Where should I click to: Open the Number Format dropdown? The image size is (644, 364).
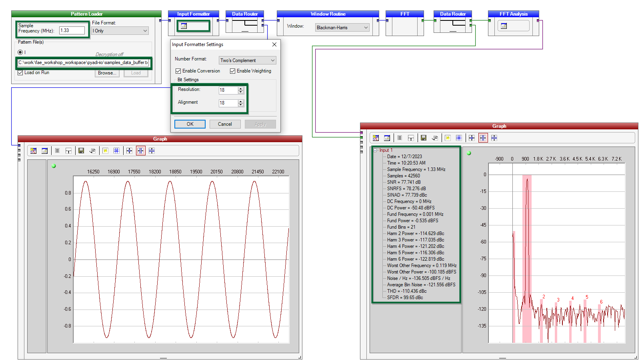pyautogui.click(x=247, y=60)
